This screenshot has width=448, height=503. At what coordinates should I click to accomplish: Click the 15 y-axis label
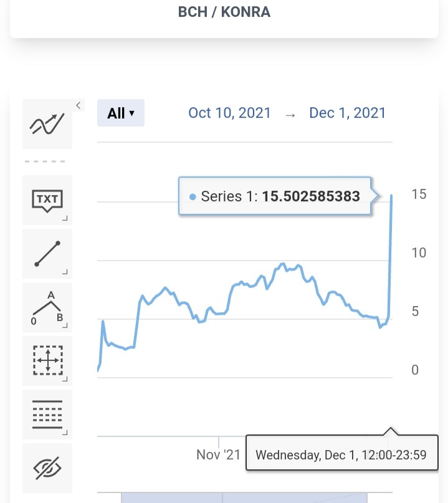pos(419,194)
